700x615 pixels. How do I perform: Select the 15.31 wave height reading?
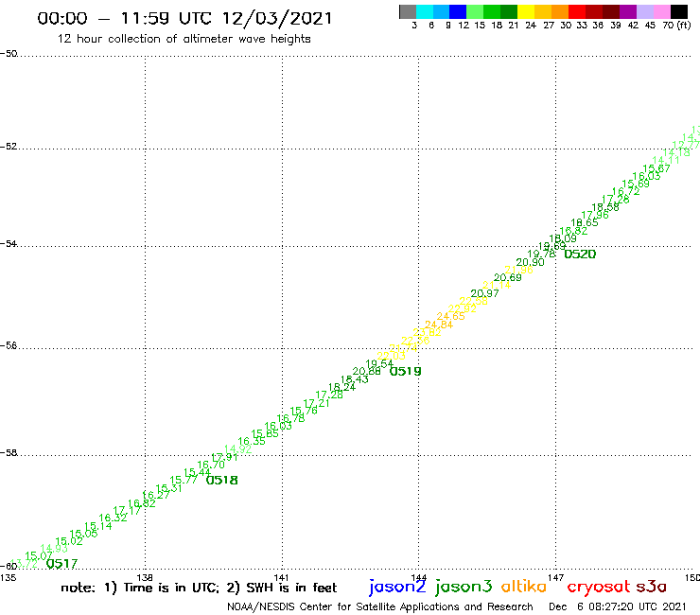pos(168,488)
